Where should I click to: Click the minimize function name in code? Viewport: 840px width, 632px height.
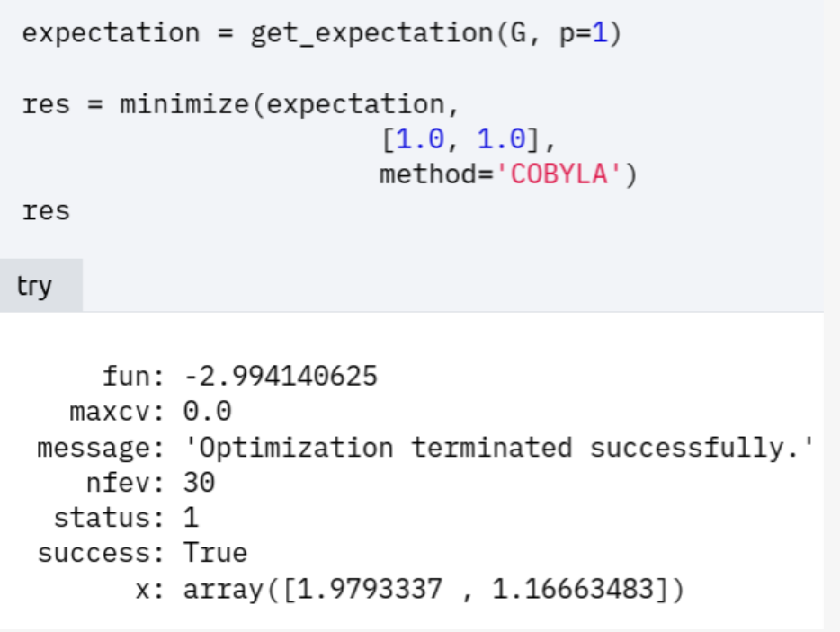[184, 104]
